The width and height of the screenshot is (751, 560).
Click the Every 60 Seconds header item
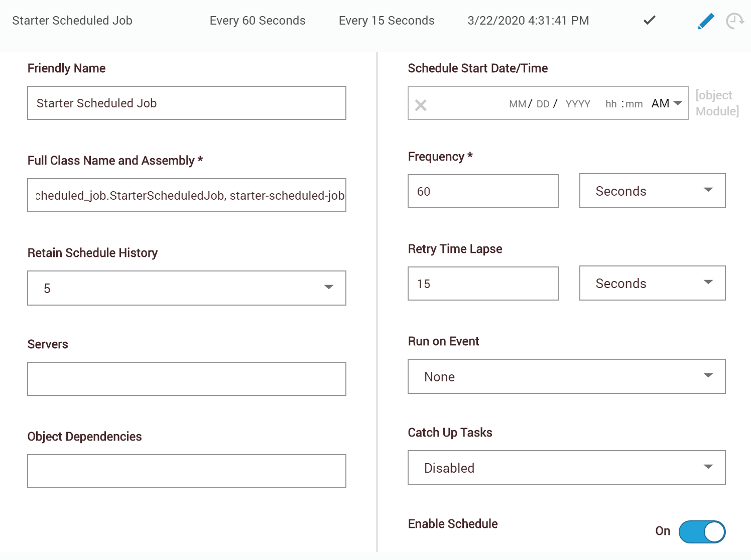click(258, 21)
